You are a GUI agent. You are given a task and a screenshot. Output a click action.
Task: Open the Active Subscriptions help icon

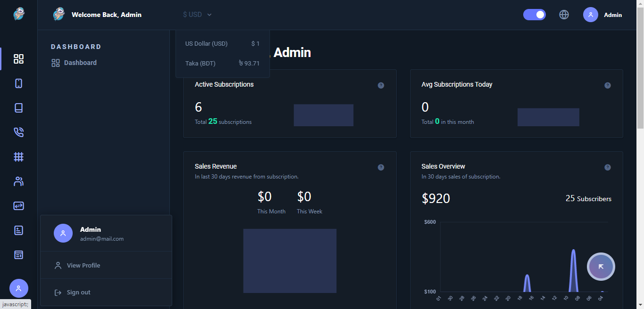(381, 85)
